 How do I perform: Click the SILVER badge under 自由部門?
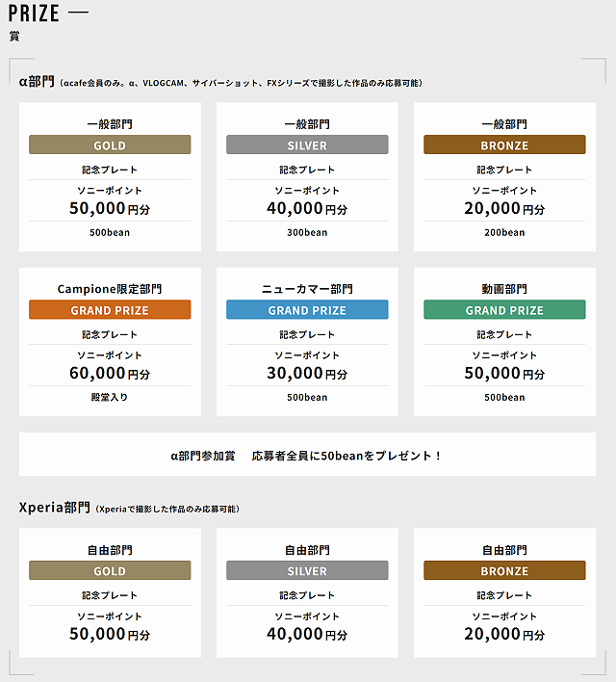[x=307, y=571]
